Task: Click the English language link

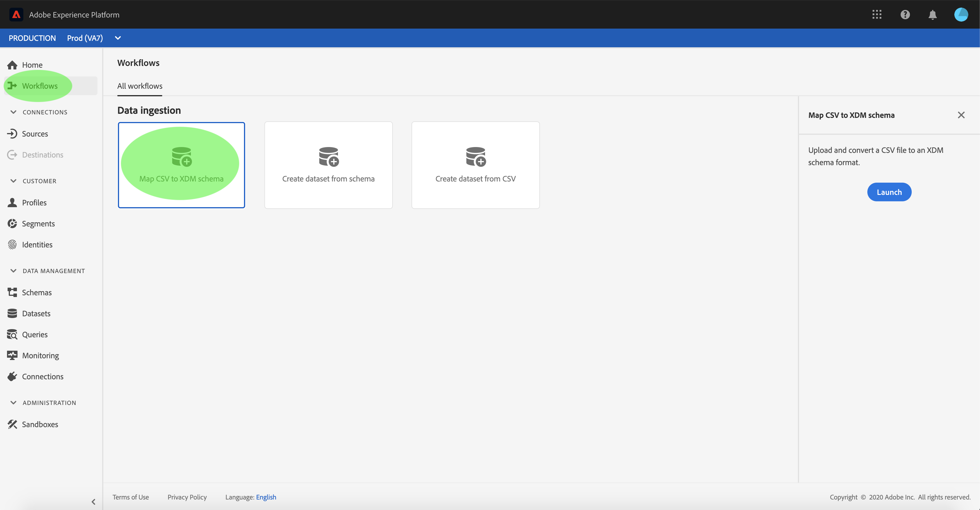Action: point(266,497)
